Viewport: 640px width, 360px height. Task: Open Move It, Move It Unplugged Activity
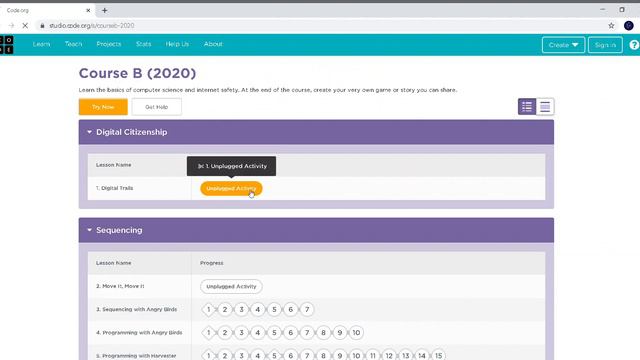(231, 287)
